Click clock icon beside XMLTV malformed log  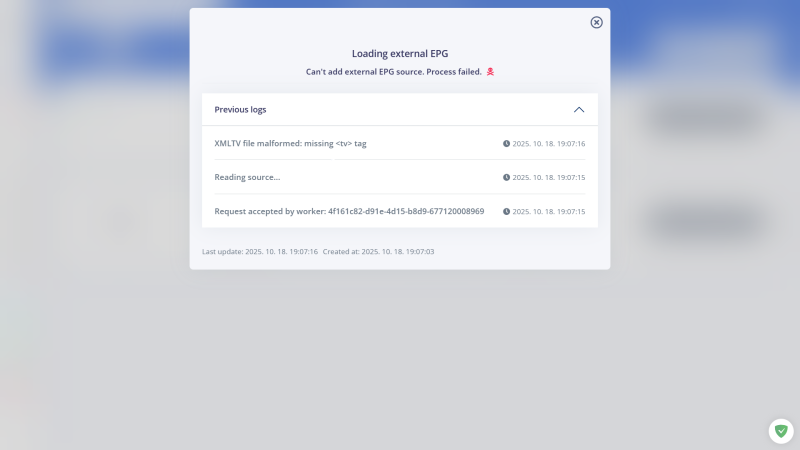(507, 144)
